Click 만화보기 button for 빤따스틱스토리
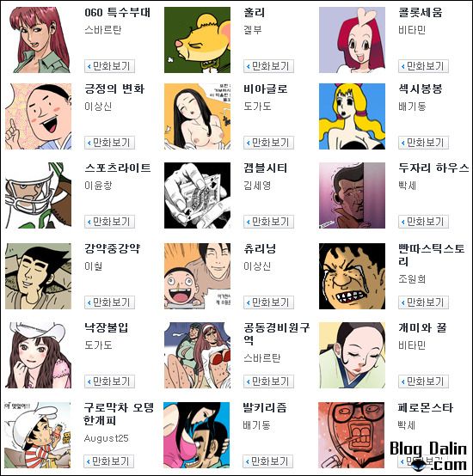The height and width of the screenshot is (476, 473). coord(423,302)
